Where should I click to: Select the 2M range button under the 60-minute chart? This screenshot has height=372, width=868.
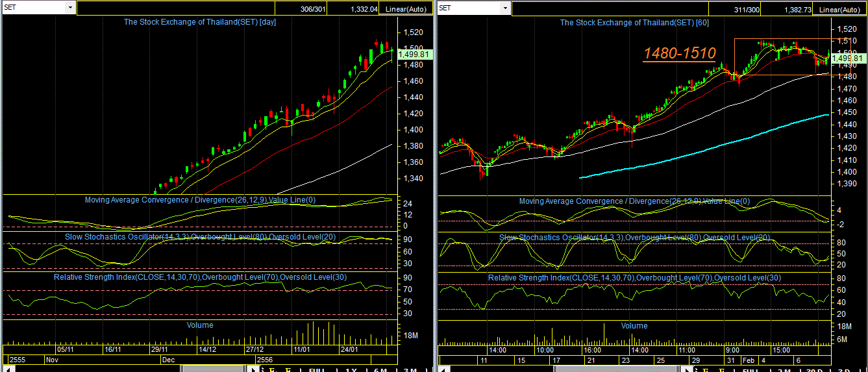click(x=784, y=370)
